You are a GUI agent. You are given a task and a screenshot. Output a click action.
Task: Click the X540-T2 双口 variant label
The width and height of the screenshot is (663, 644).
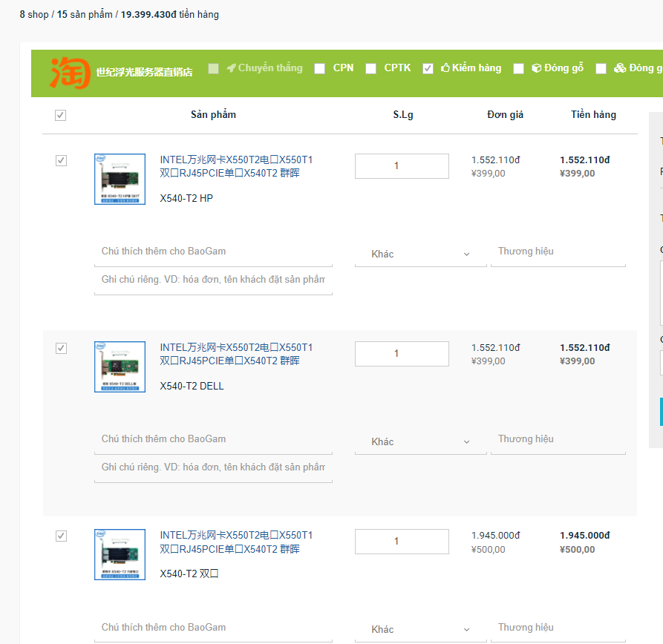pyautogui.click(x=189, y=574)
